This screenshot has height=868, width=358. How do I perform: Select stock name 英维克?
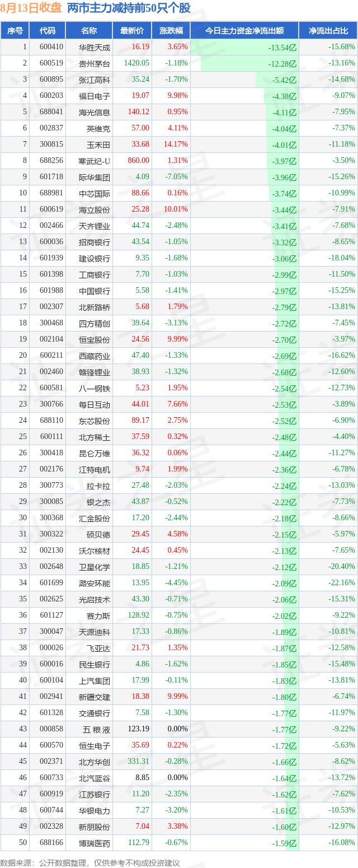click(x=98, y=128)
